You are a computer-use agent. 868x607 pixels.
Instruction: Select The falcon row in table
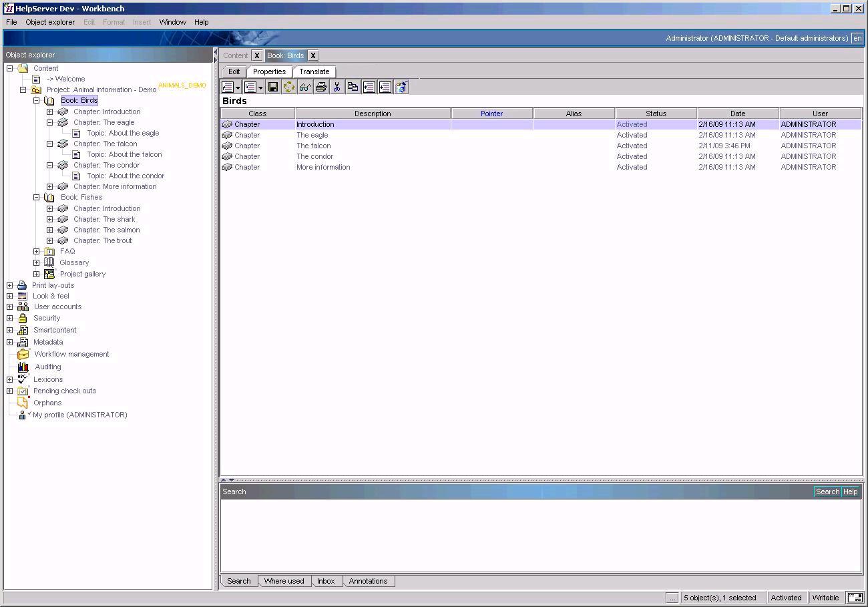pos(541,146)
